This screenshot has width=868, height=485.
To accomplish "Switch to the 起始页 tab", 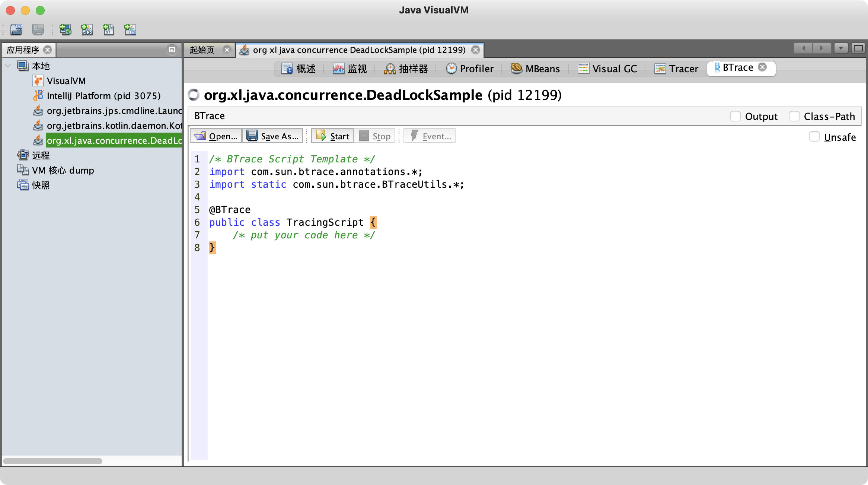I will [202, 50].
